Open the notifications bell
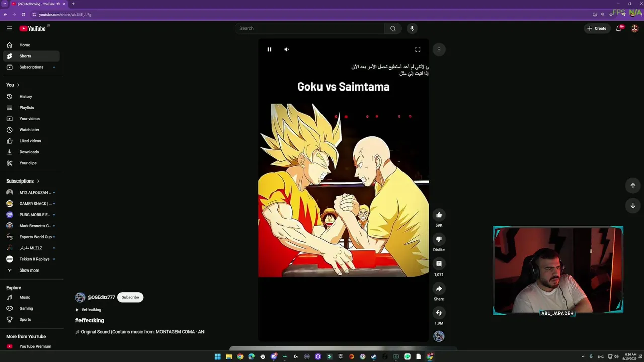 click(x=619, y=28)
